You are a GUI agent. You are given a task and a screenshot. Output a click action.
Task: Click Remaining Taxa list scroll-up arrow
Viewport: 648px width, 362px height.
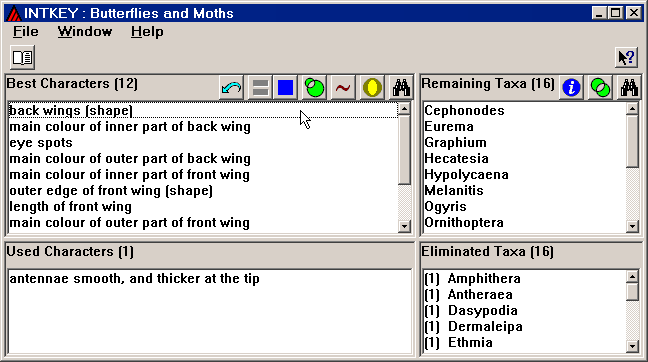pos(632,109)
